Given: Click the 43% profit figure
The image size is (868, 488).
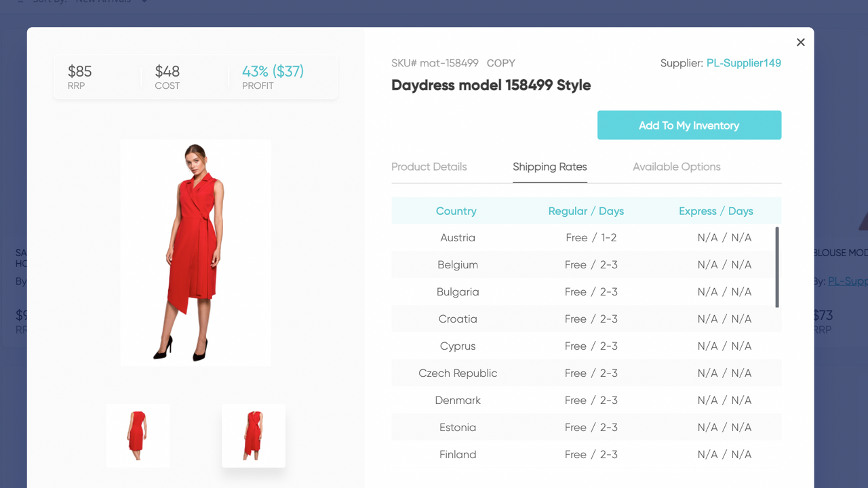Looking at the screenshot, I should [272, 70].
